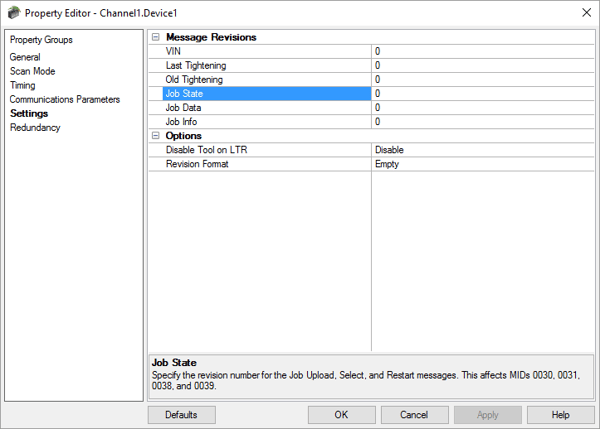
Task: Click the Property Editor title bar icon
Action: pyautogui.click(x=12, y=12)
